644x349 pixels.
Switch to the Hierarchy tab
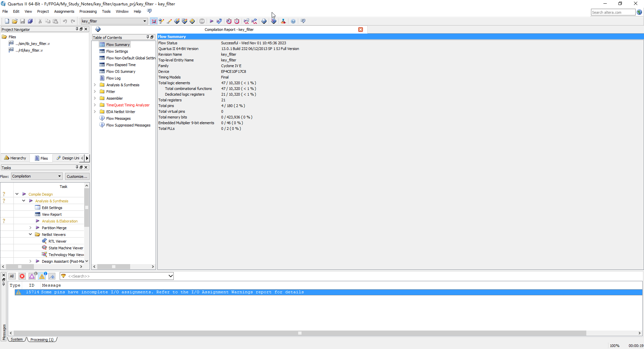(15, 158)
